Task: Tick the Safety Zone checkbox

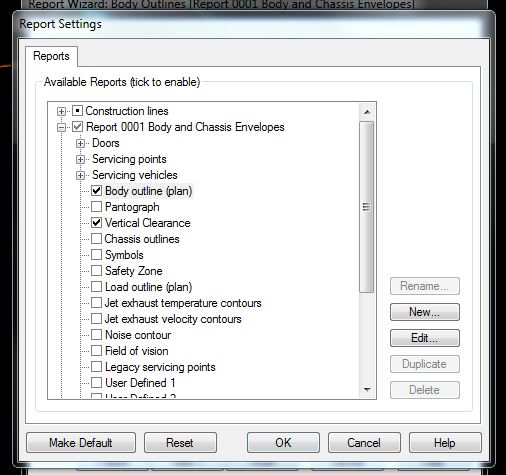Action: (x=96, y=271)
